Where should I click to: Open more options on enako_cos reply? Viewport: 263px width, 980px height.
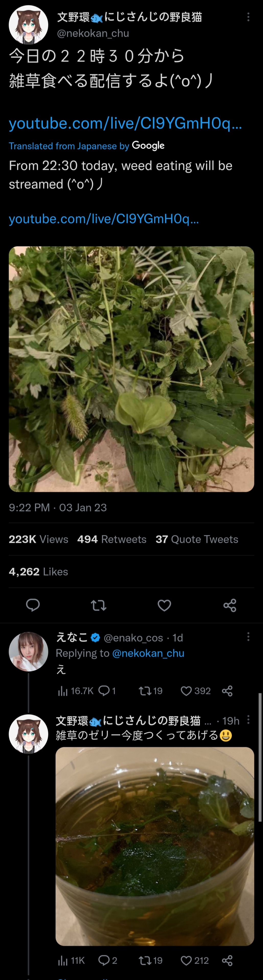pyautogui.click(x=248, y=637)
